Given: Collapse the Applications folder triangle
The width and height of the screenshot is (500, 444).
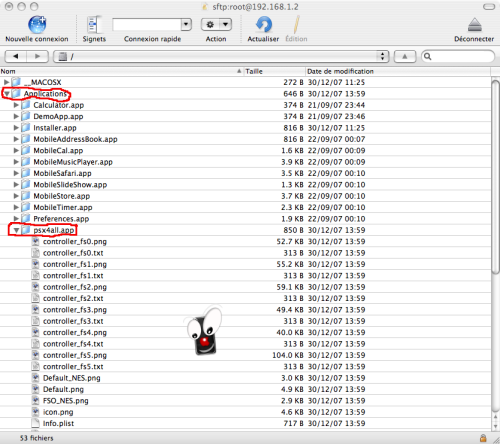Looking at the screenshot, I should (x=6, y=94).
